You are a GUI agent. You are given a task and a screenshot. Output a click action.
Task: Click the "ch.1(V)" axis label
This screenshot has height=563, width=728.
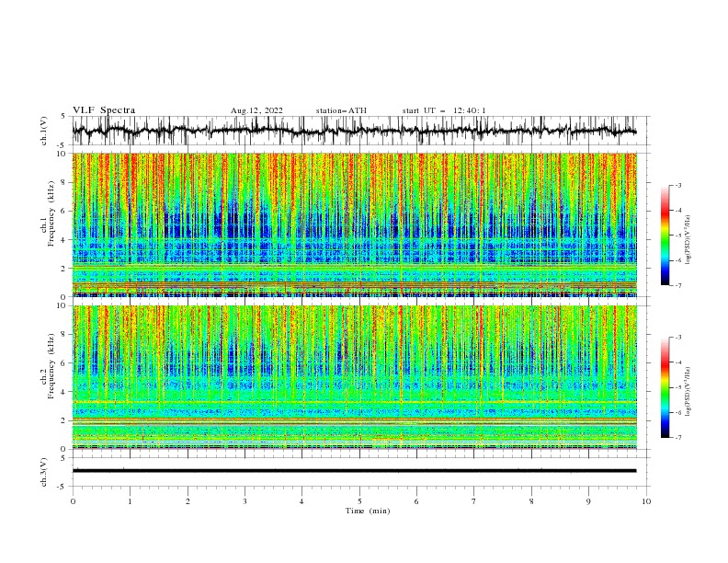[x=44, y=131]
